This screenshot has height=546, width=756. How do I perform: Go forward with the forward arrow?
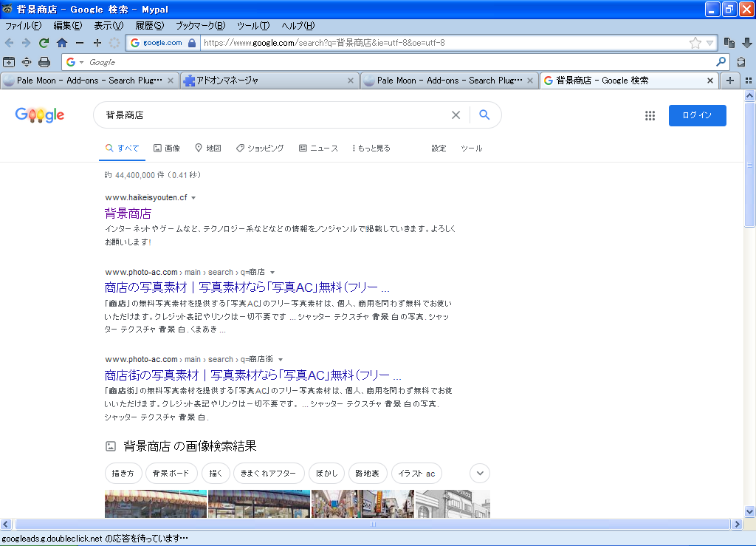coord(26,43)
